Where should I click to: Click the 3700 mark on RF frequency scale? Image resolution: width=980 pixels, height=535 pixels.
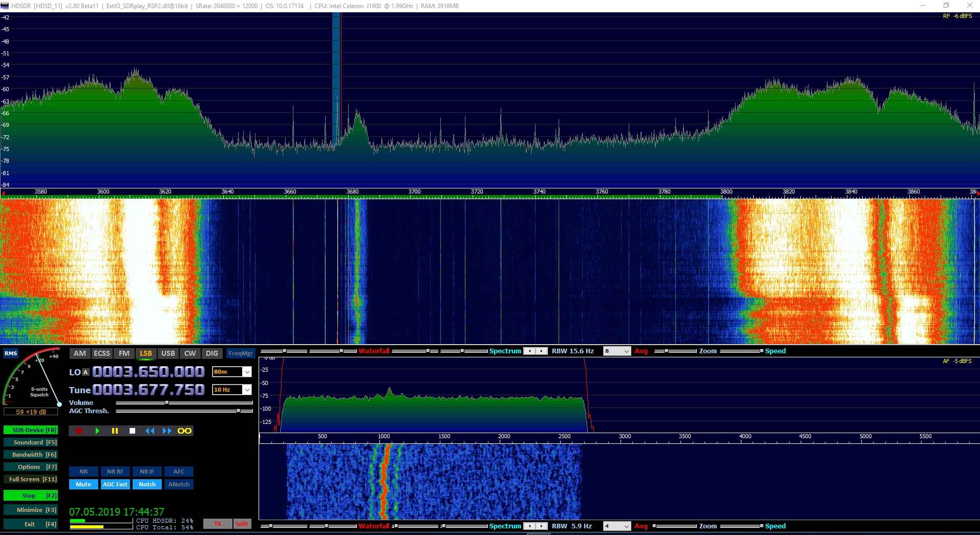pyautogui.click(x=414, y=191)
